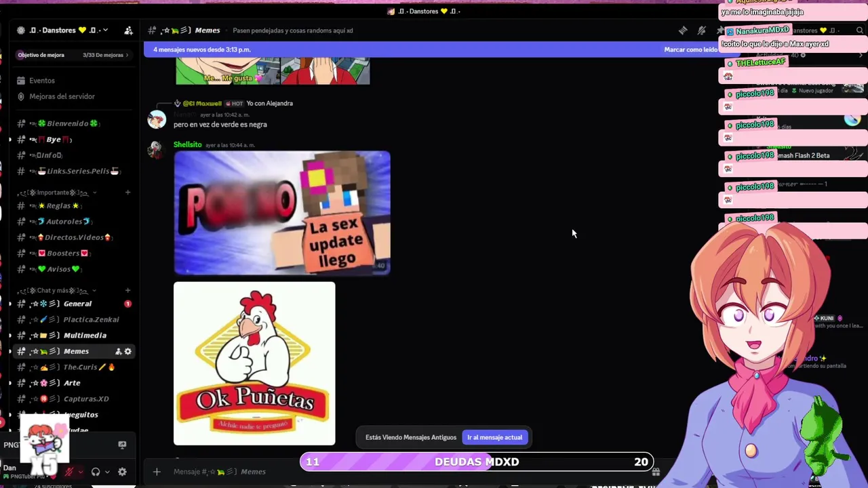The height and width of the screenshot is (488, 868).
Task: Click the screen share icon in voice panel
Action: [x=122, y=445]
